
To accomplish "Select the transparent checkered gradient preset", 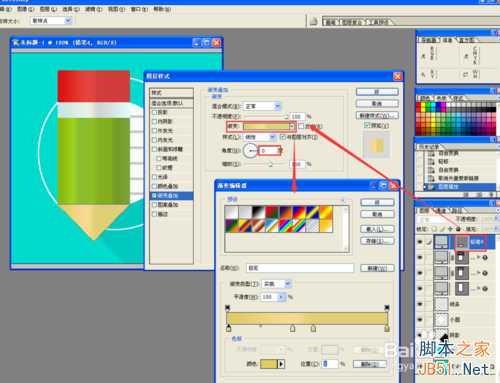I will coord(313,226).
